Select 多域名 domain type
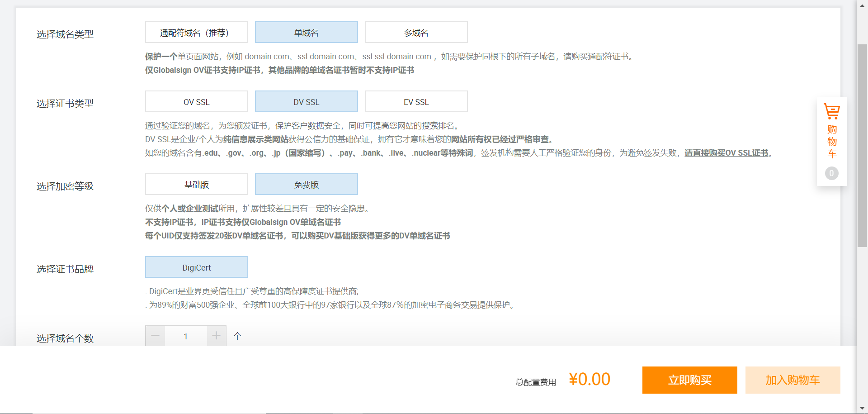The height and width of the screenshot is (414, 868). (416, 32)
